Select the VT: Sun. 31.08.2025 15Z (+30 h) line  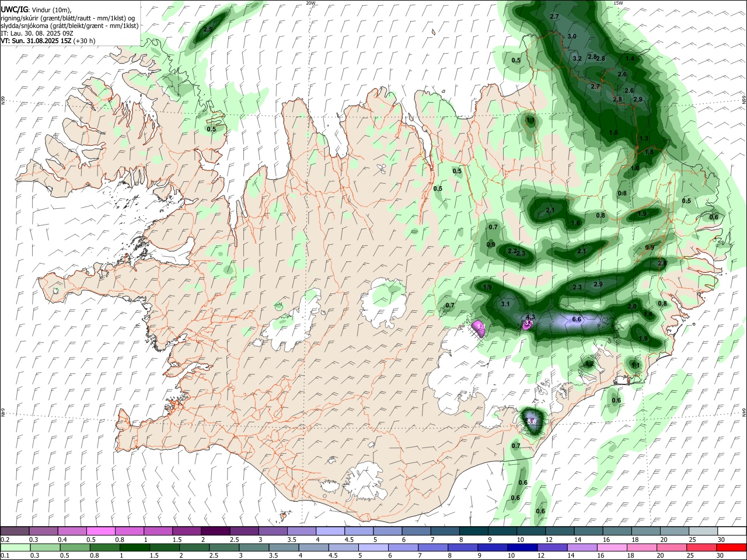tap(48, 41)
